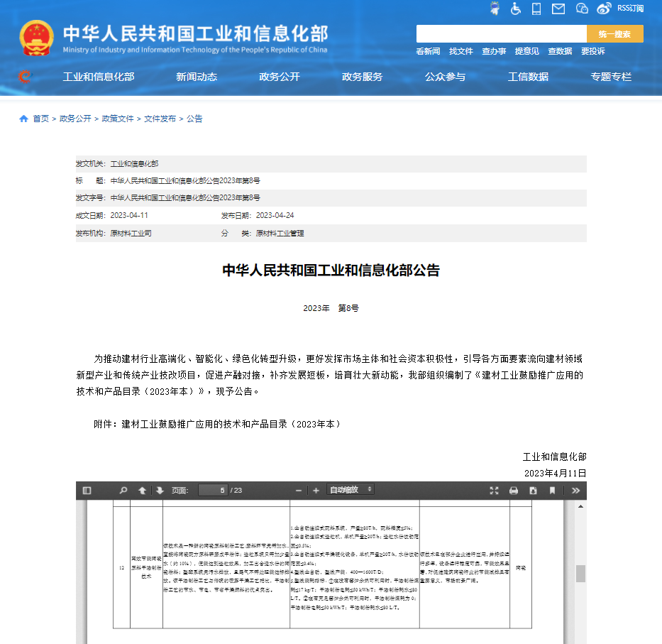Image resolution: width=662 pixels, height=644 pixels.
Task: Open the 工信数据 navigation menu
Action: (528, 77)
